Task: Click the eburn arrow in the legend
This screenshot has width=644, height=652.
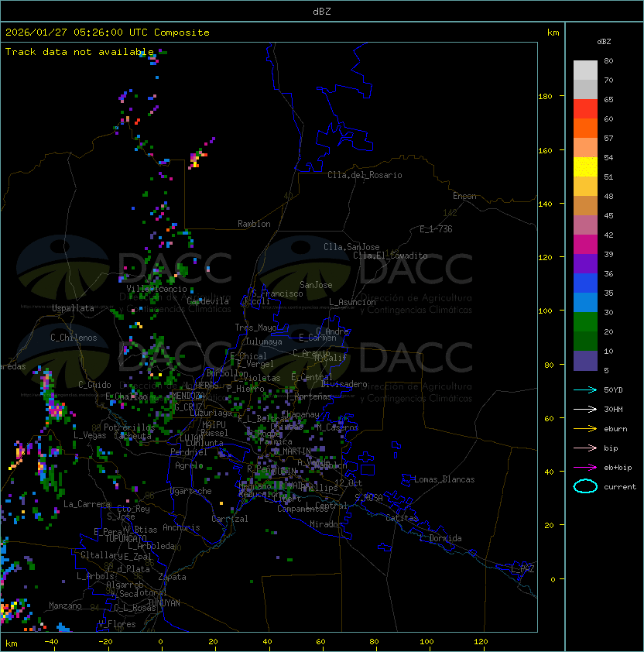Action: pyautogui.click(x=585, y=428)
